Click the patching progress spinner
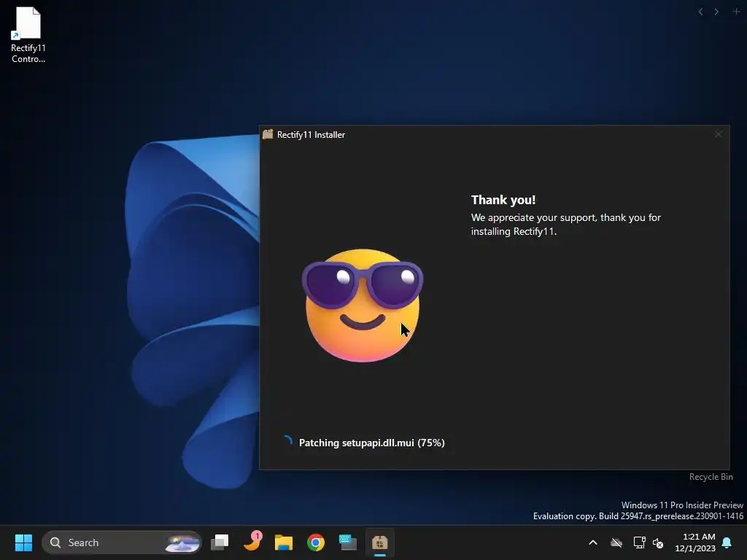Viewport: 747px width, 560px height. 287,441
